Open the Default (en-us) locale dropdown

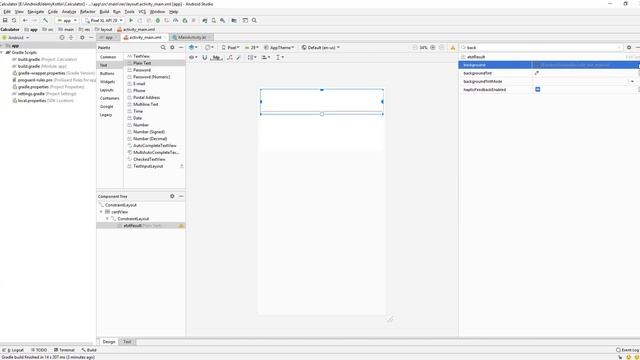[321, 47]
